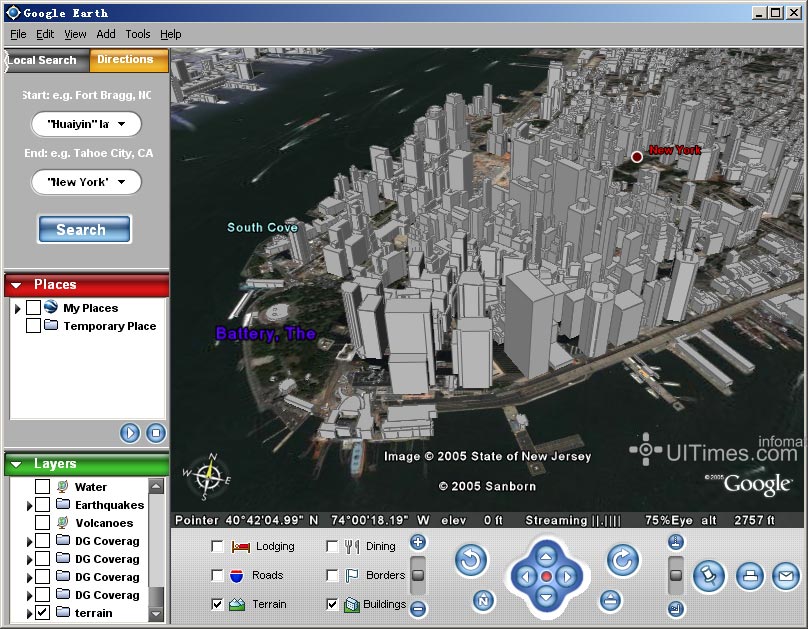
Task: Add a placemark with the pushpin icon
Action: coord(709,576)
